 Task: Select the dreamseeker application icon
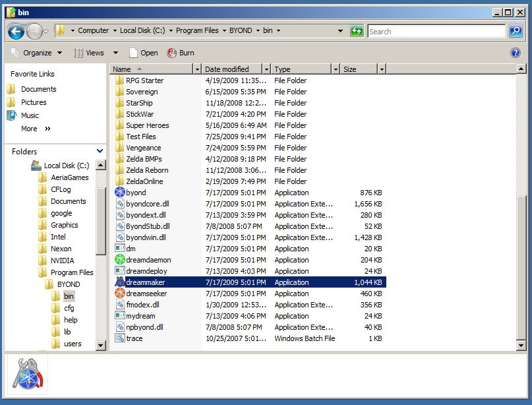tap(120, 294)
